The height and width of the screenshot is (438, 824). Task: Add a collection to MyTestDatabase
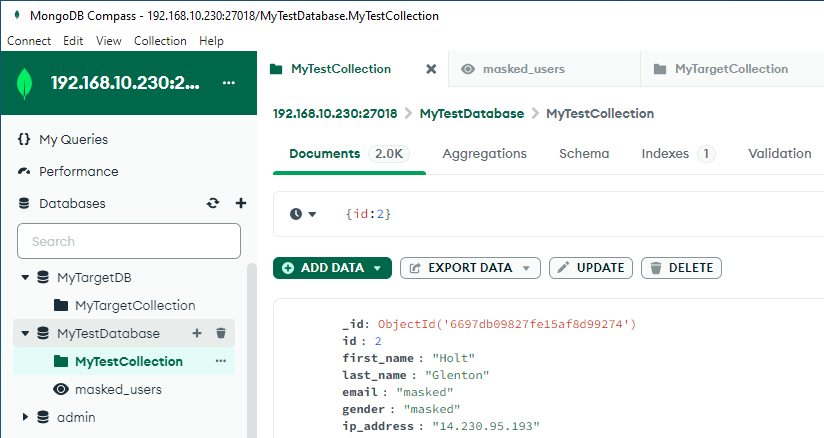click(197, 333)
